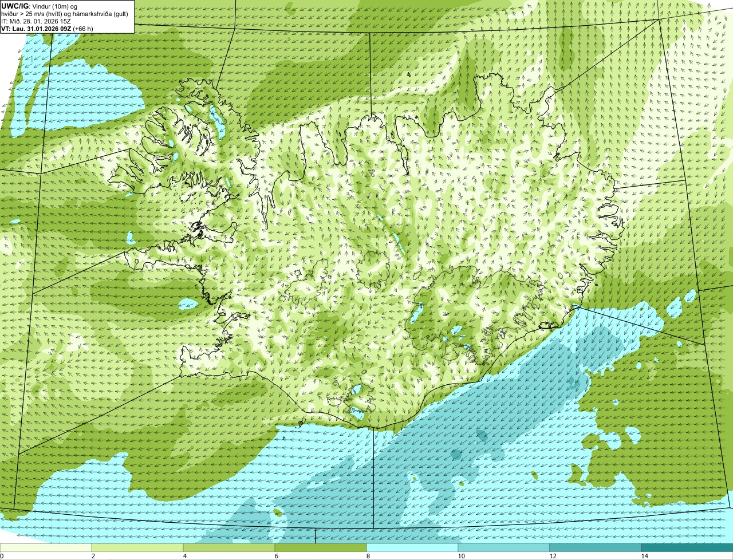Click the "0" label under the color scale

2,556
